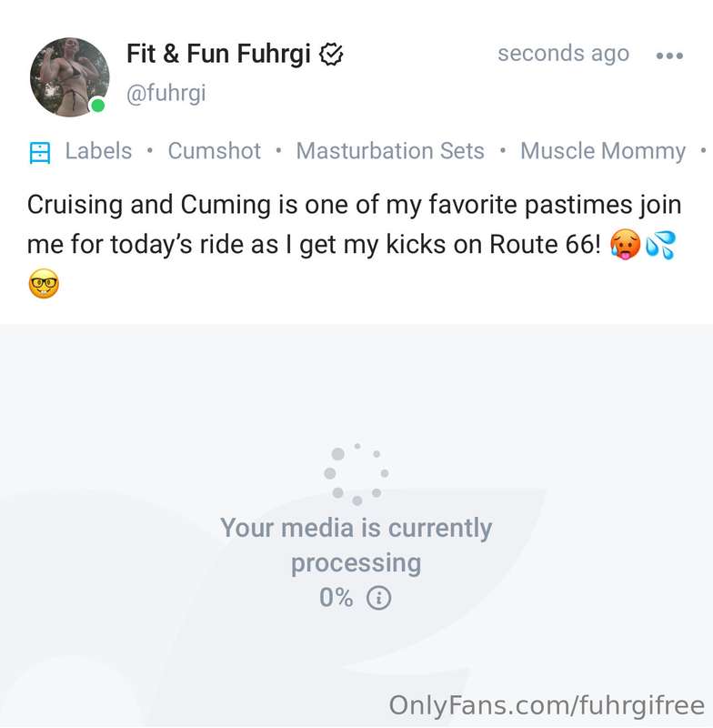Screen dimensions: 713x728
Task: Click the 'seconds ago' post timestamp
Action: coord(563,54)
